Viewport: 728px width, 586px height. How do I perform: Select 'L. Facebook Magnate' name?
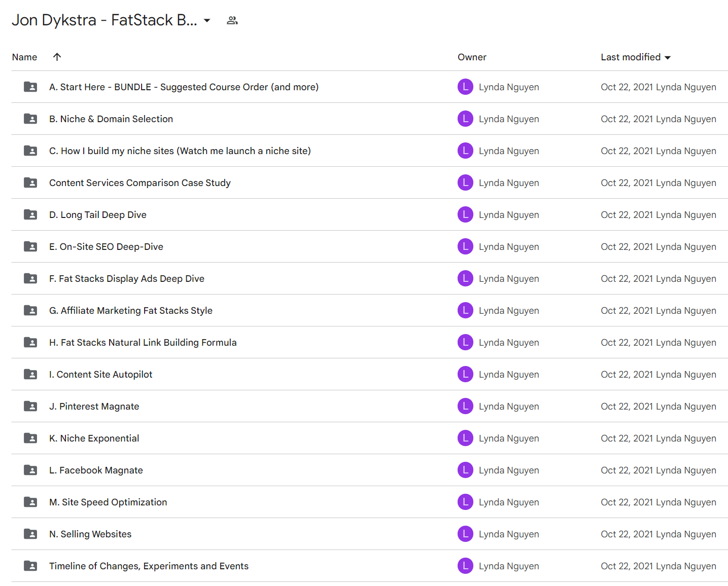[96, 470]
